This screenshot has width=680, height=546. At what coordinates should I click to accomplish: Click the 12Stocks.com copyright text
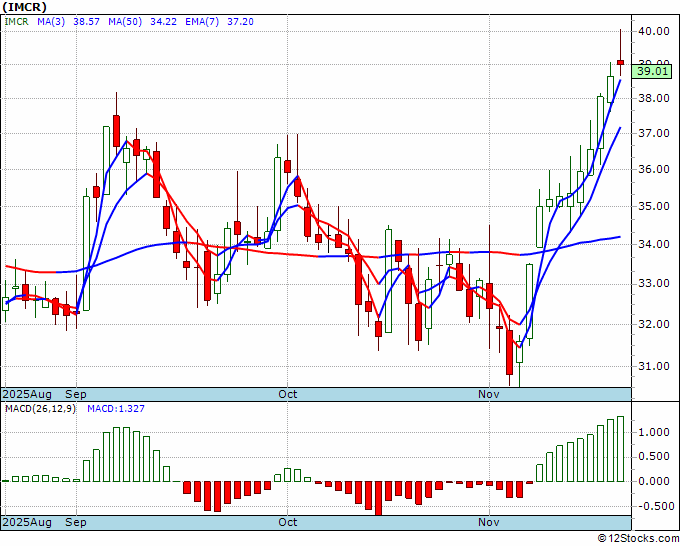[638, 538]
